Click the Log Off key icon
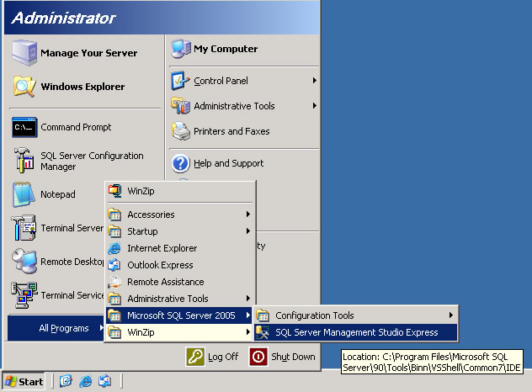The width and height of the screenshot is (532, 392). point(195,357)
